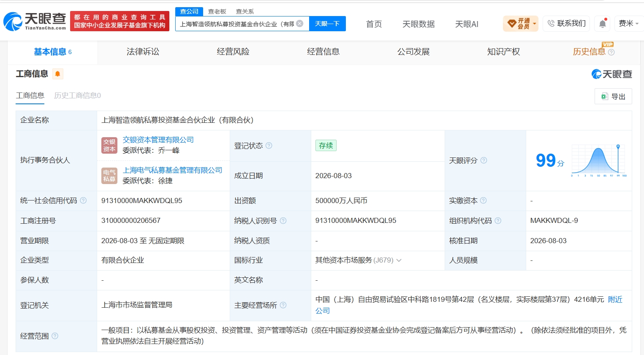
Task: Click the orange alert bell beside 工商信息
Action: click(58, 74)
